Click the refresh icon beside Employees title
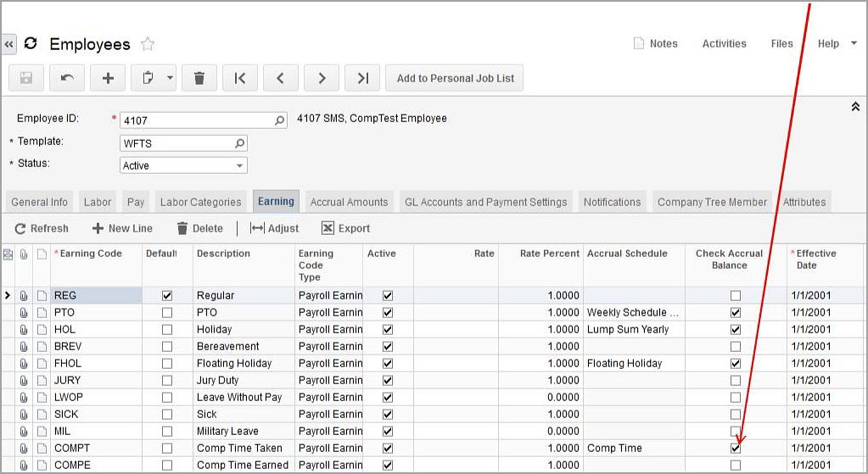The image size is (868, 474). (x=31, y=44)
